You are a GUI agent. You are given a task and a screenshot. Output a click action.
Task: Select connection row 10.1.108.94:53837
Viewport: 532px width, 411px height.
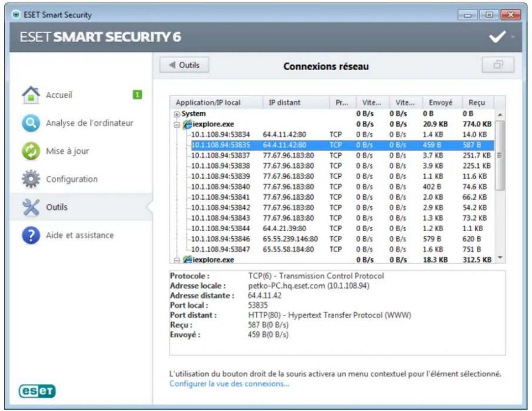point(342,156)
